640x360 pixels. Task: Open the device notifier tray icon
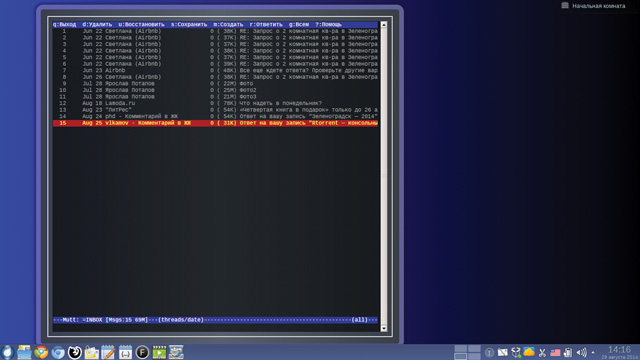click(568, 352)
